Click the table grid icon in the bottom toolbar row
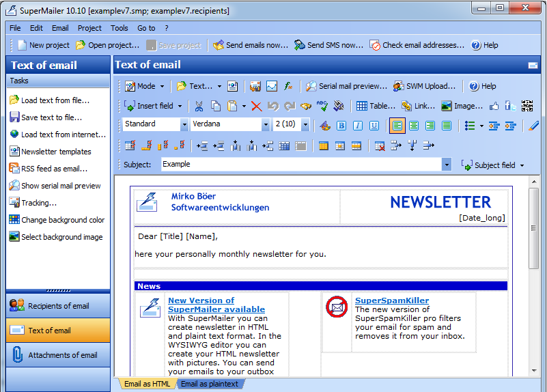547x392 pixels. (x=284, y=145)
